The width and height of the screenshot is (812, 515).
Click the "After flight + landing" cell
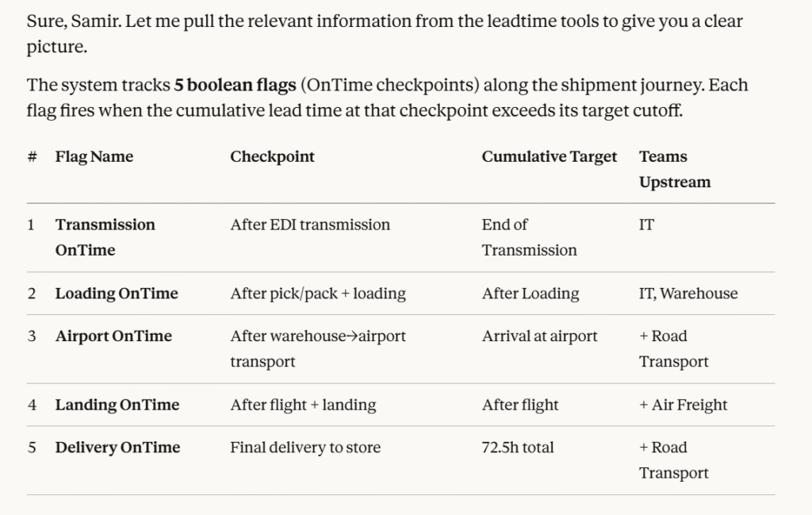pos(303,405)
